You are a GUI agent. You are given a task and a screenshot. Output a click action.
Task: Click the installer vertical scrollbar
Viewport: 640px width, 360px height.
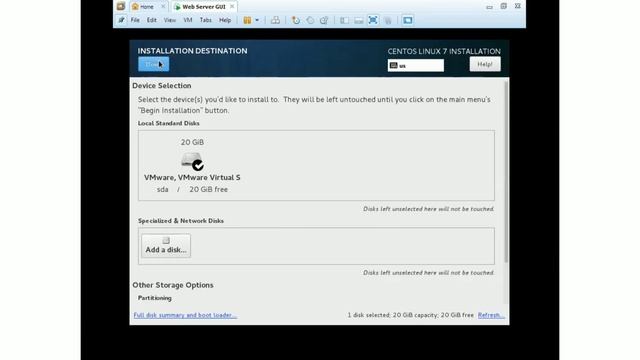[x=507, y=171]
